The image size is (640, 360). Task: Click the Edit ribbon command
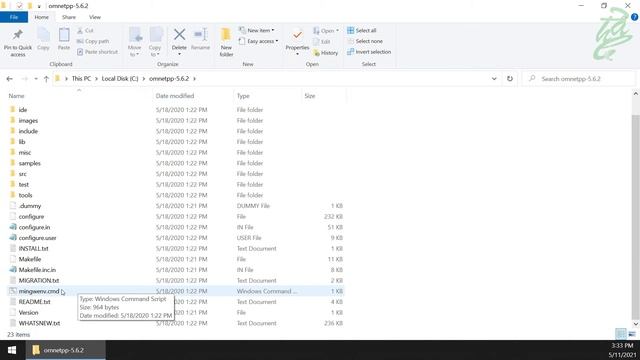click(x=322, y=42)
